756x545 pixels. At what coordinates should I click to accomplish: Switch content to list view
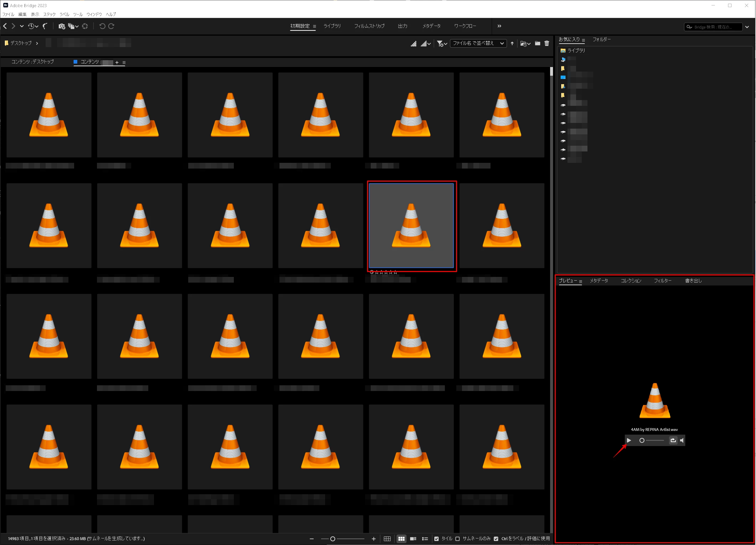pos(425,539)
